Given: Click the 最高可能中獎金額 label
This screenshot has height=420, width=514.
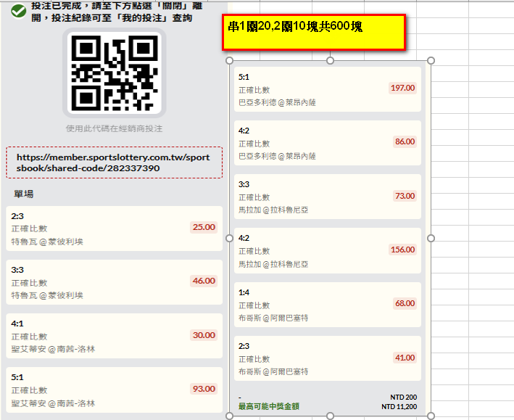Looking at the screenshot, I should pyautogui.click(x=269, y=407).
